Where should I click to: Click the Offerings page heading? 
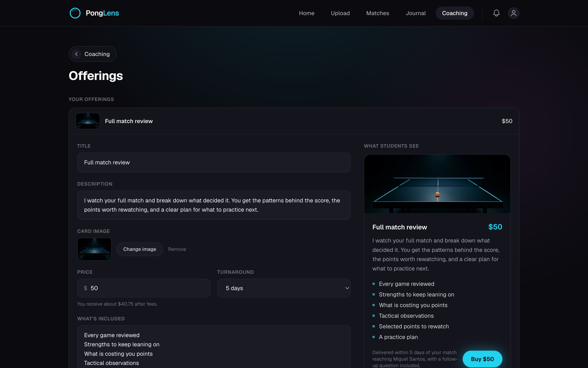point(96,76)
